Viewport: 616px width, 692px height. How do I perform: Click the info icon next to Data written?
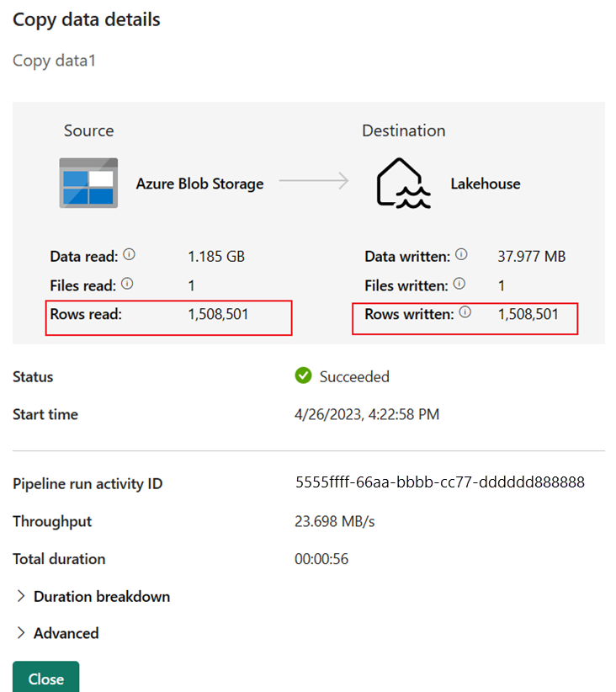(x=461, y=254)
